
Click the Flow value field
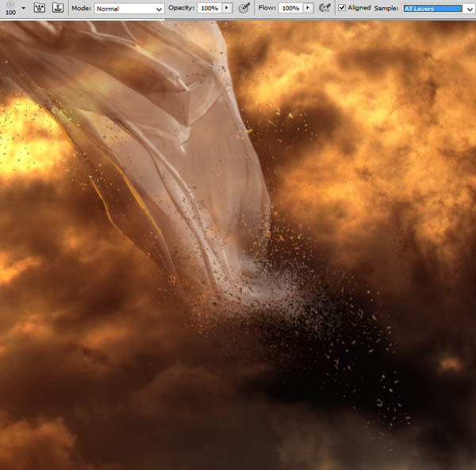click(290, 8)
